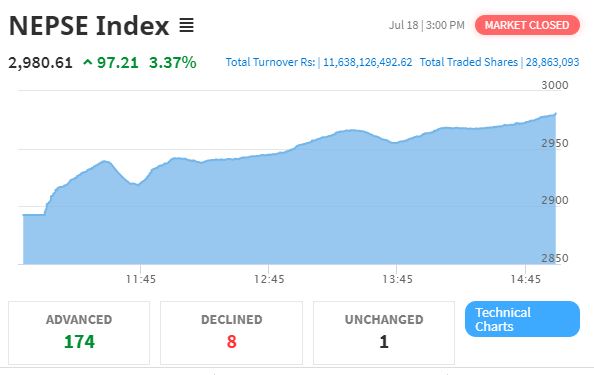Click the 2950 y-axis label

tap(555, 143)
